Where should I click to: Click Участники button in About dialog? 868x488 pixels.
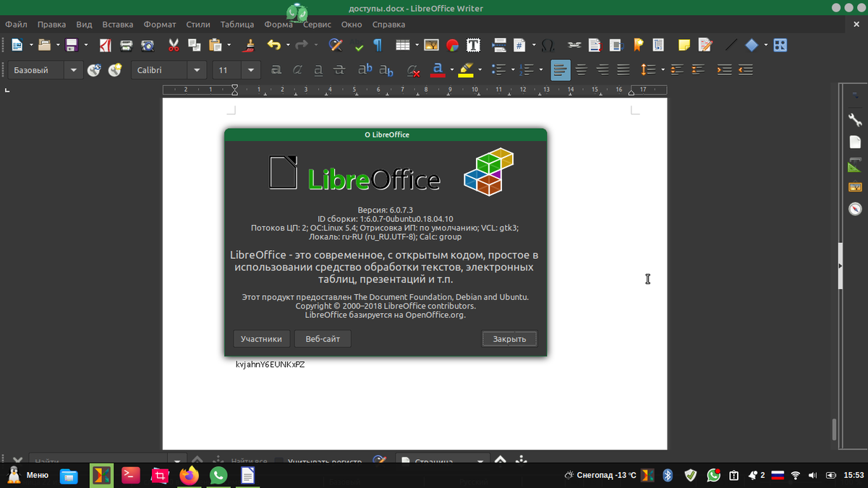point(262,338)
